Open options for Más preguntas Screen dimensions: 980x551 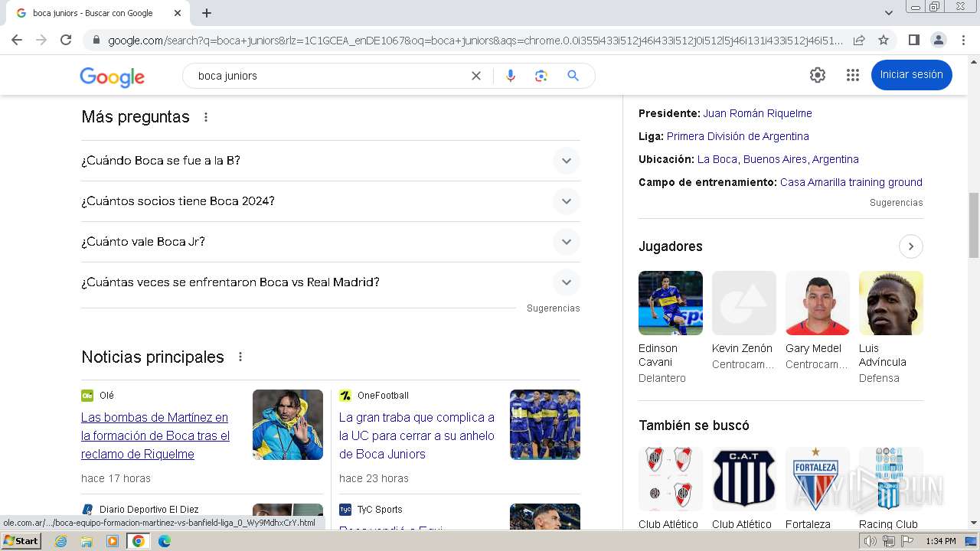(205, 117)
